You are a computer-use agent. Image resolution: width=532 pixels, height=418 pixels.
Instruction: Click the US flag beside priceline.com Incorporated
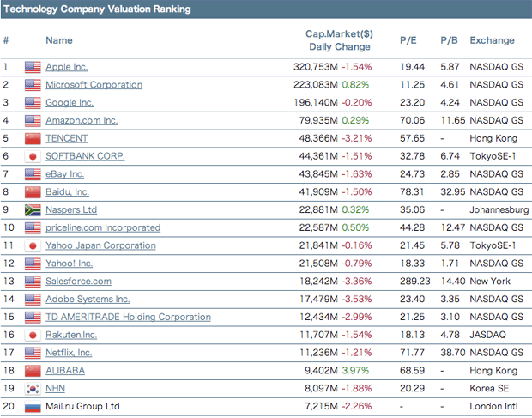(x=33, y=228)
